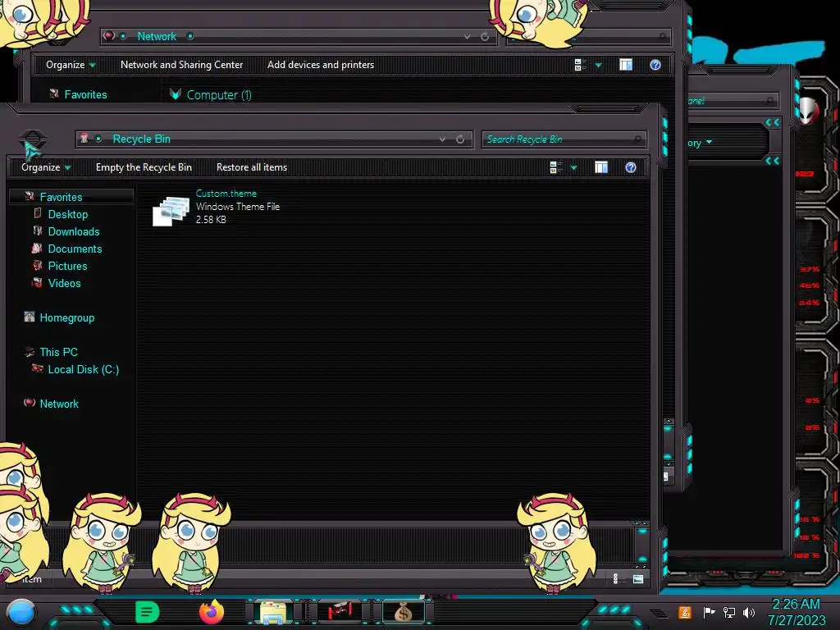Open Favorites in Recycle Bin sidebar
The height and width of the screenshot is (630, 840).
tap(61, 197)
